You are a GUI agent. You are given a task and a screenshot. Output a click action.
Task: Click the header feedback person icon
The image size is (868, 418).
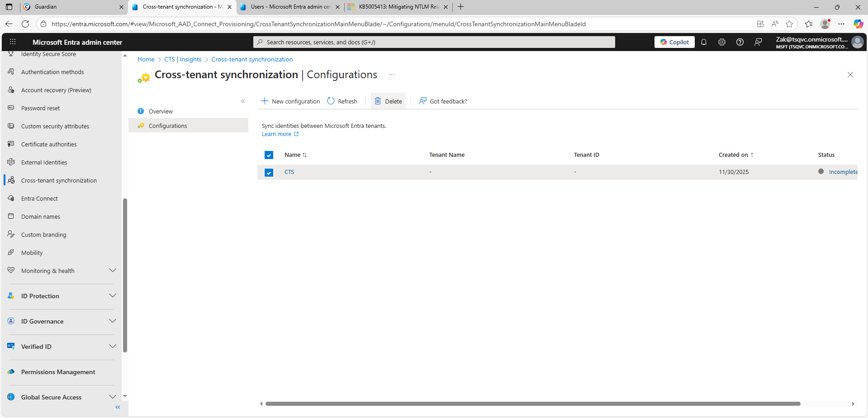[x=758, y=42]
